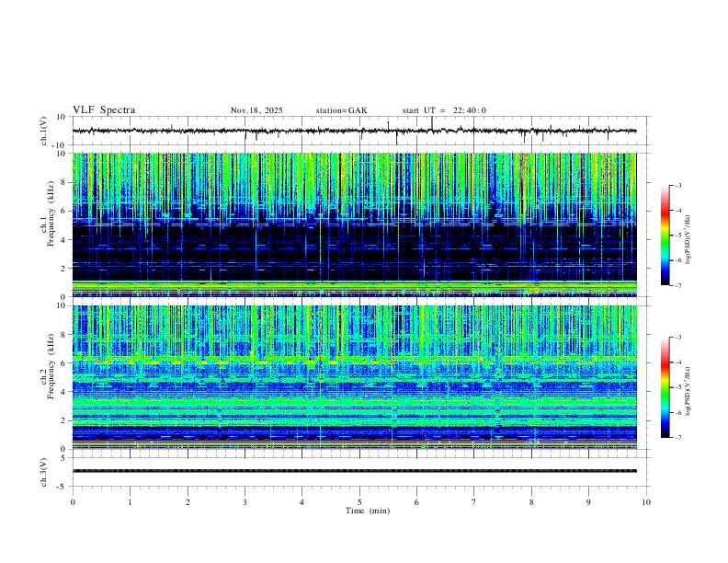Screen dimensions: 728x563
Task: Click the "VLF Spectra" plot title
Action: coord(104,109)
